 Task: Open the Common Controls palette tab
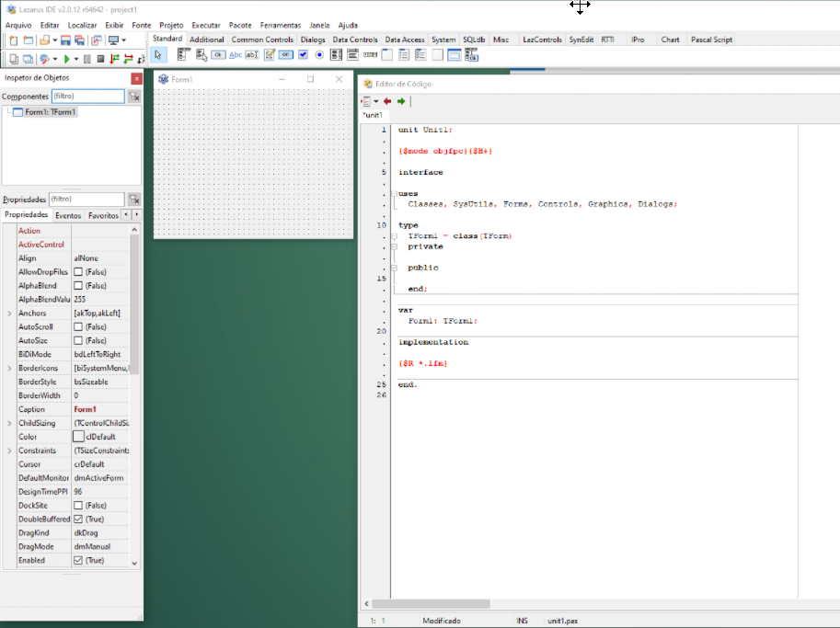click(x=262, y=40)
